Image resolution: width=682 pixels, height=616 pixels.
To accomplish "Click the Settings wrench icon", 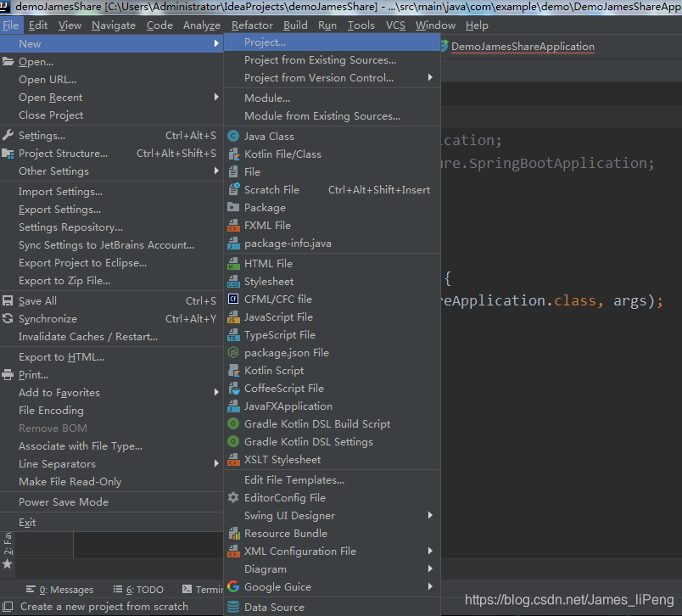I will (8, 135).
